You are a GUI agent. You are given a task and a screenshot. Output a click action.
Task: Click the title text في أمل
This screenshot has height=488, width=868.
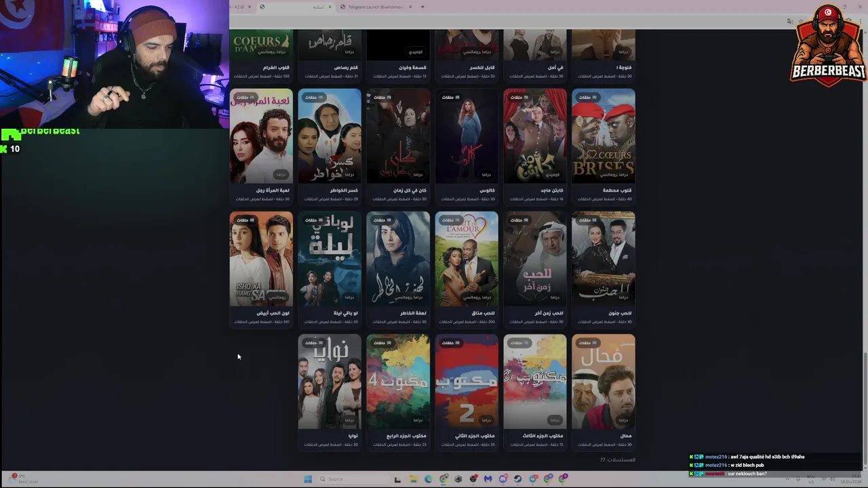click(x=555, y=68)
